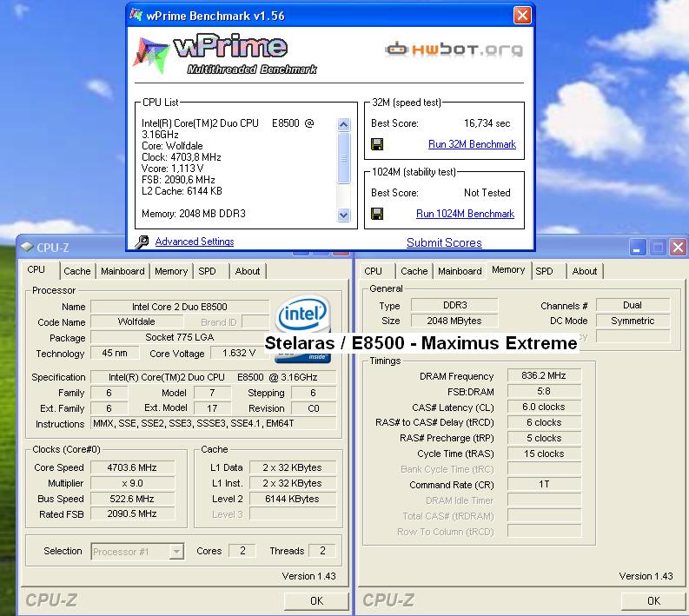Switch to CPU tab in right CPU-Z
Viewport: 689px width, 616px height.
pos(373,271)
